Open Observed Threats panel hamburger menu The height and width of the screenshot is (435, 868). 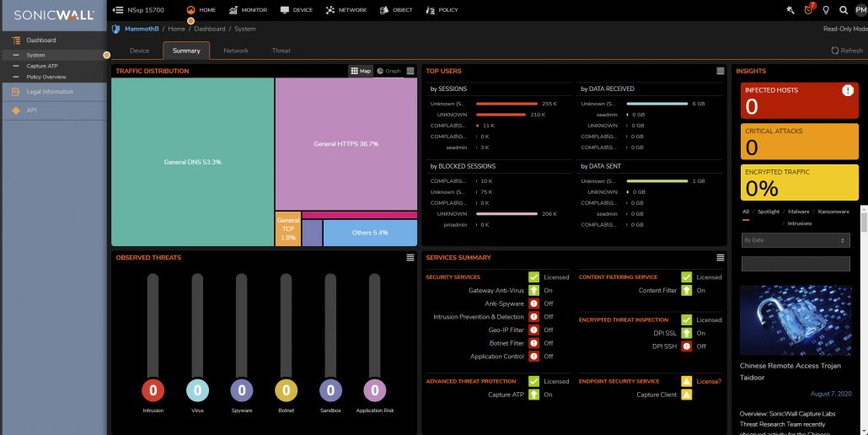[410, 257]
